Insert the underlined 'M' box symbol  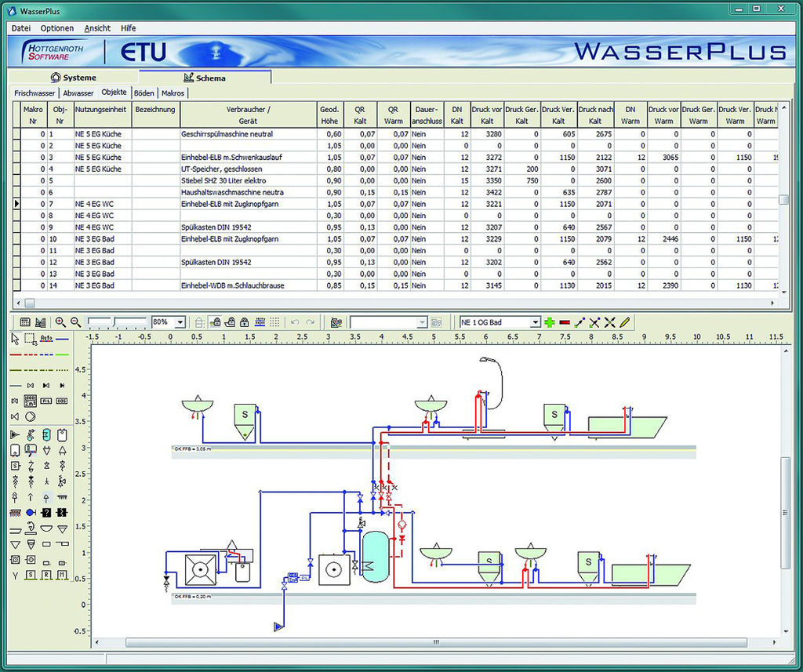61,576
